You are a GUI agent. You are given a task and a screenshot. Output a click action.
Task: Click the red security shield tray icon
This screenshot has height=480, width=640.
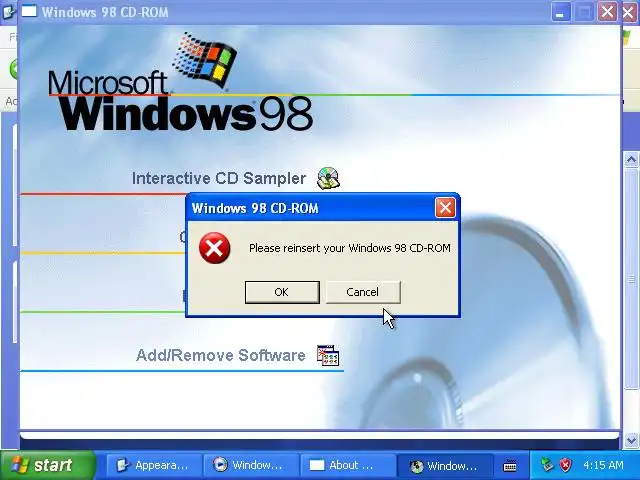pyautogui.click(x=565, y=464)
